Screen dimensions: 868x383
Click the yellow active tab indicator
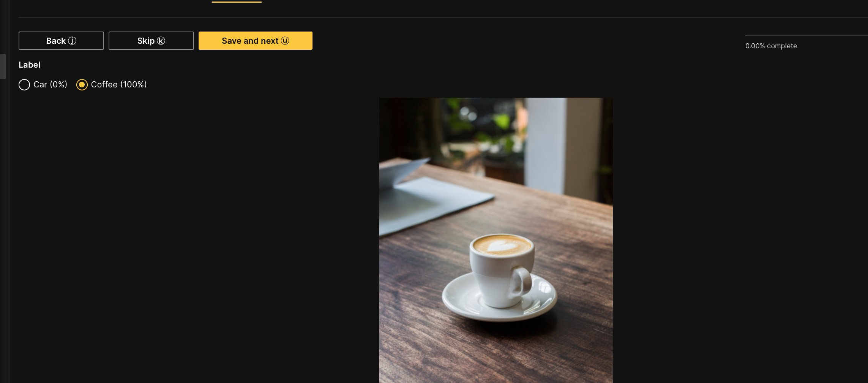pyautogui.click(x=237, y=2)
